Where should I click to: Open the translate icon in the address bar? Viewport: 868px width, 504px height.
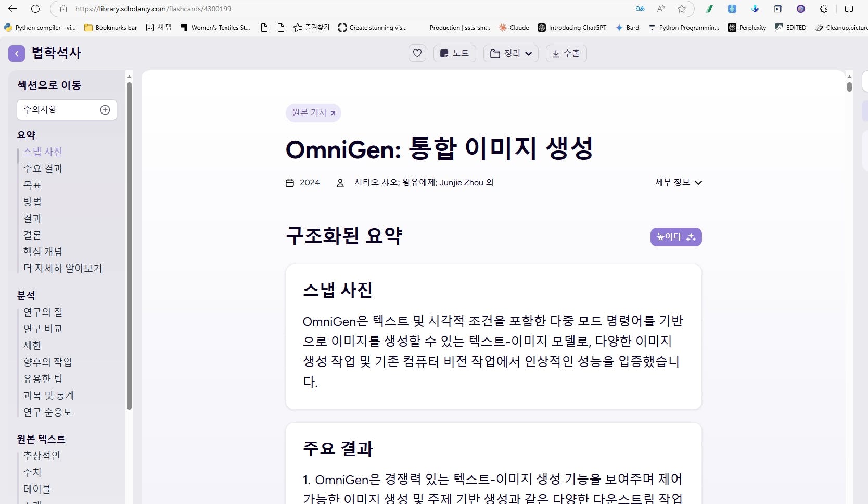point(640,9)
